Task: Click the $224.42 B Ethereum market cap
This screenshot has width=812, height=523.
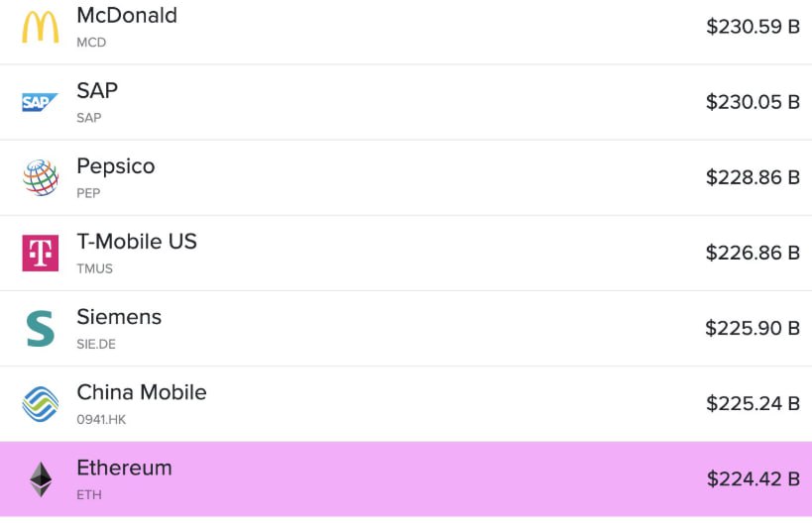Action: coord(753,479)
